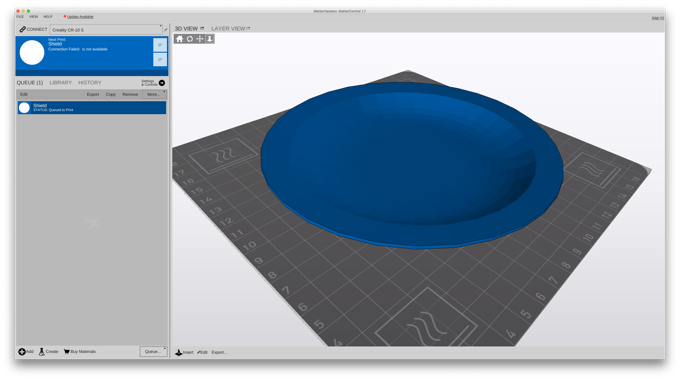This screenshot has height=380, width=680.
Task: Click the red Update Available indicator dot
Action: 65,16
